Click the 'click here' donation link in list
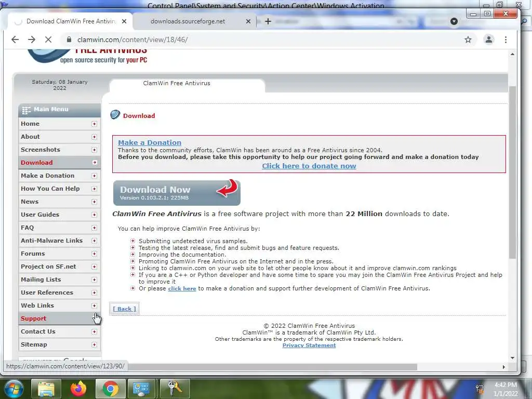The height and width of the screenshot is (399, 532). [182, 288]
